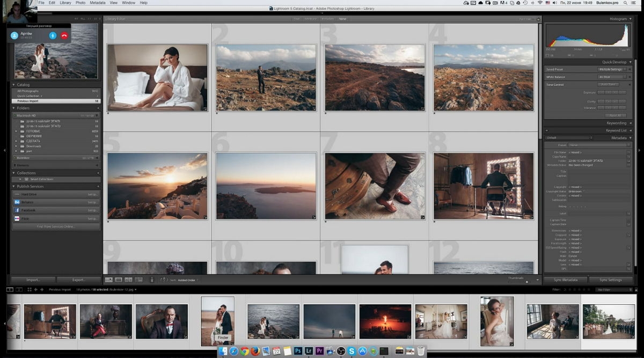Image resolution: width=644 pixels, height=358 pixels.
Task: Adjust the Thumbnails size slider
Action: tap(527, 281)
